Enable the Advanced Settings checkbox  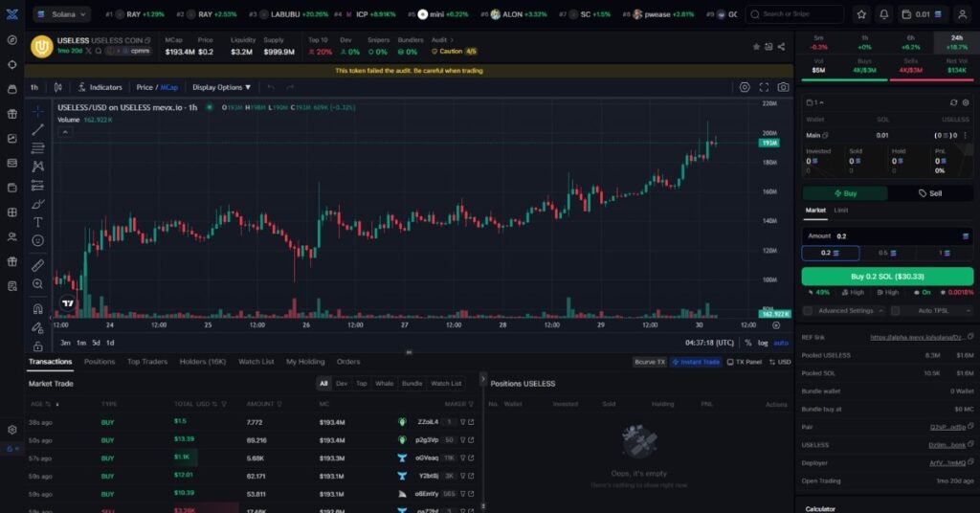point(808,310)
